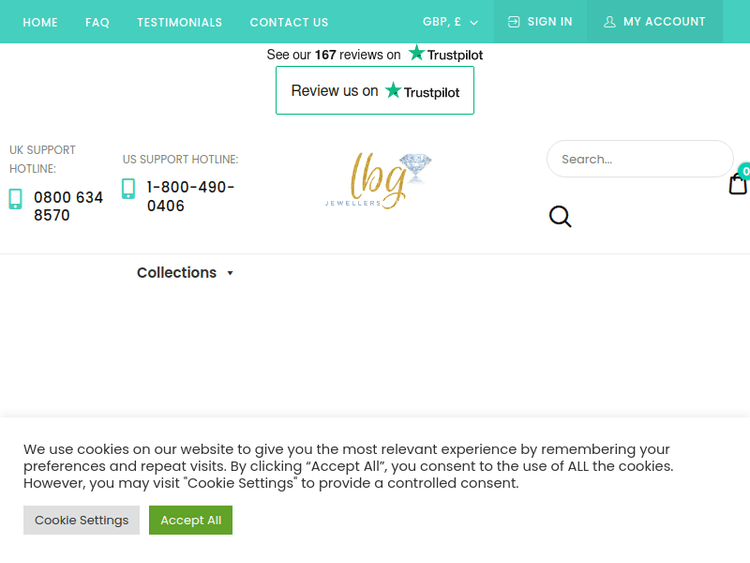Click the LBG Jewellers logo
Screen dimensions: 750x563
375,180
